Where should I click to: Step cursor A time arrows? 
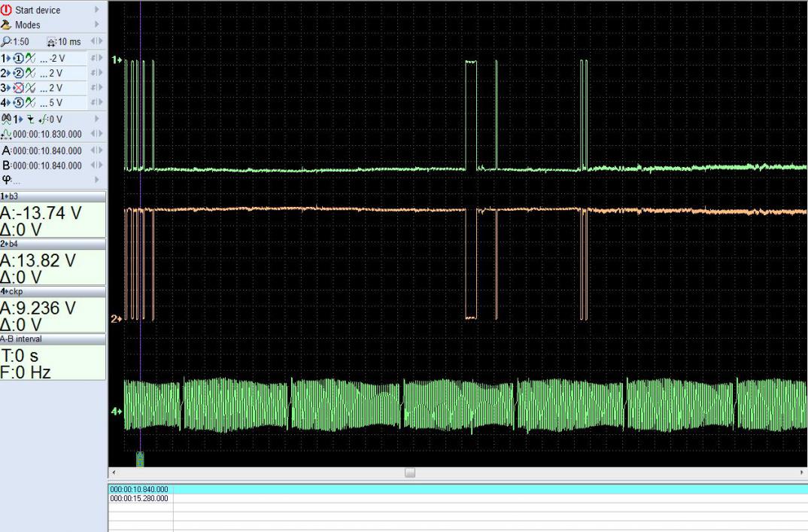pyautogui.click(x=97, y=150)
